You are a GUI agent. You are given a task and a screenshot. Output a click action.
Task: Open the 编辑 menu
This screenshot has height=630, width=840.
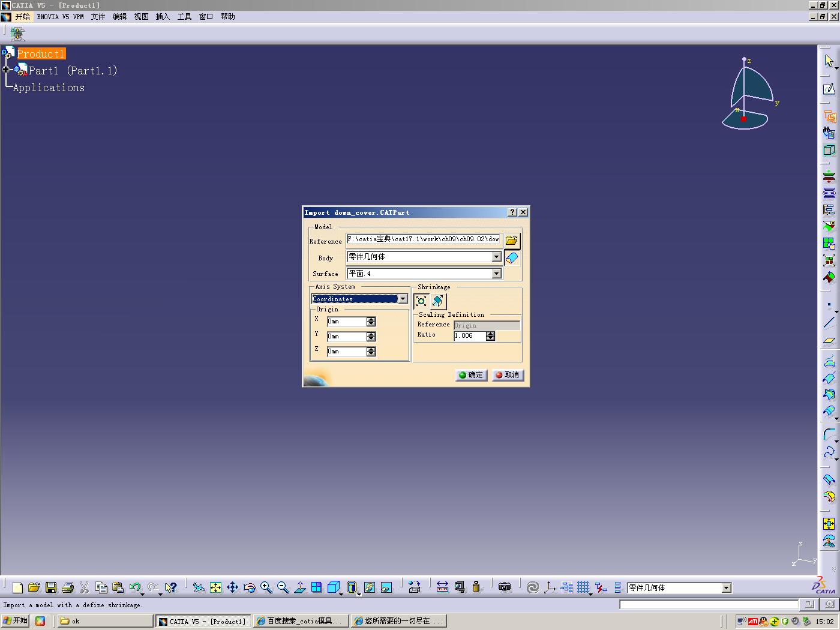point(119,17)
